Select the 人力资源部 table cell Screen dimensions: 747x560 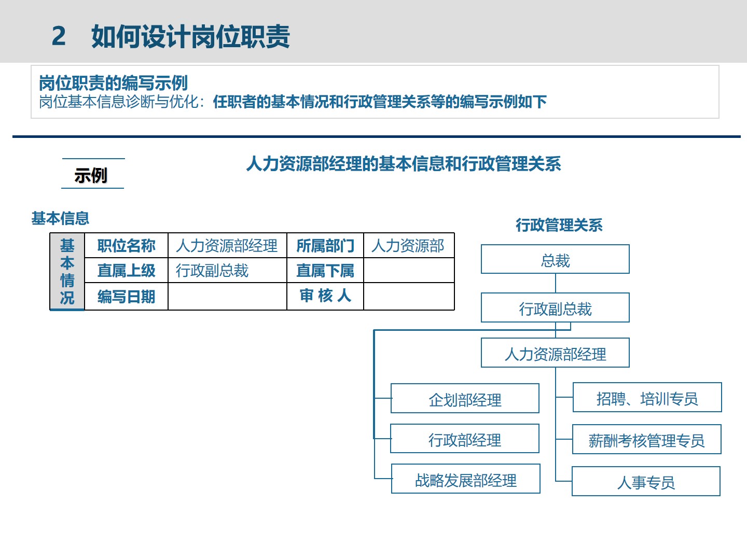(409, 245)
